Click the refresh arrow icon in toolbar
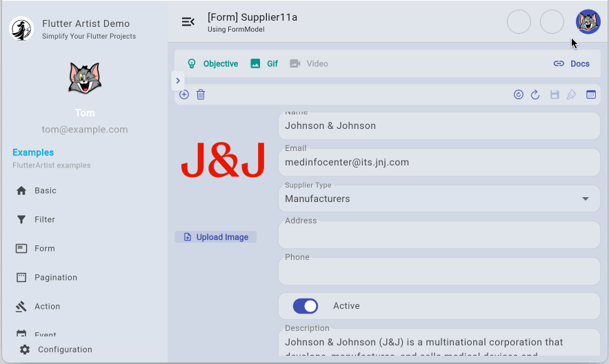The image size is (609, 364). point(535,94)
